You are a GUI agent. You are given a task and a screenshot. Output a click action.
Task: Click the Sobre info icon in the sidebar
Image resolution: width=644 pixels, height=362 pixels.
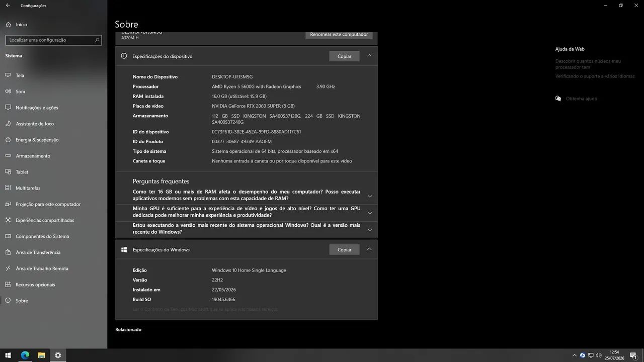(x=8, y=301)
